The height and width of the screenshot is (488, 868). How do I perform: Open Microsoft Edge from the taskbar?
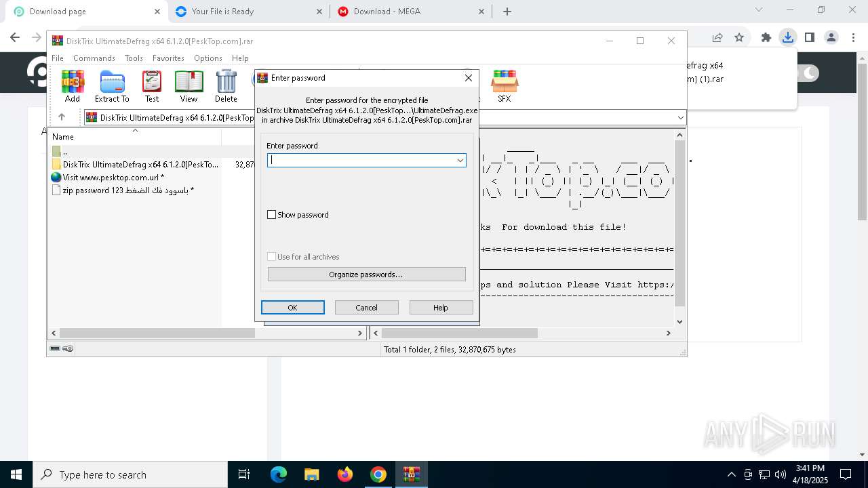(279, 474)
